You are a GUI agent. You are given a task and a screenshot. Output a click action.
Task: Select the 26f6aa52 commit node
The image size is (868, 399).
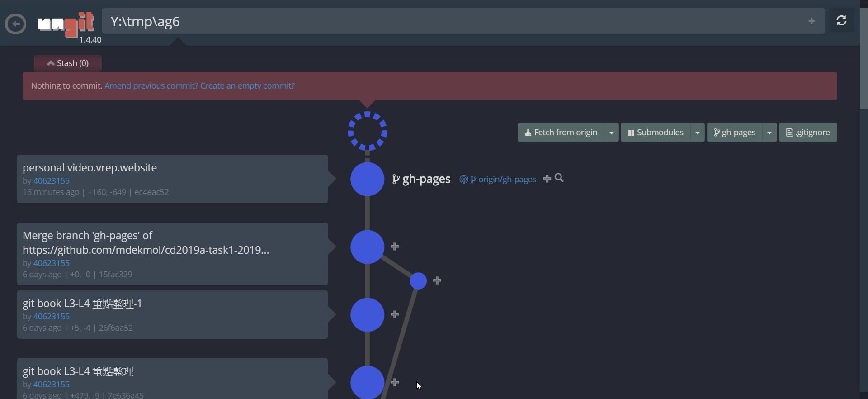[368, 315]
